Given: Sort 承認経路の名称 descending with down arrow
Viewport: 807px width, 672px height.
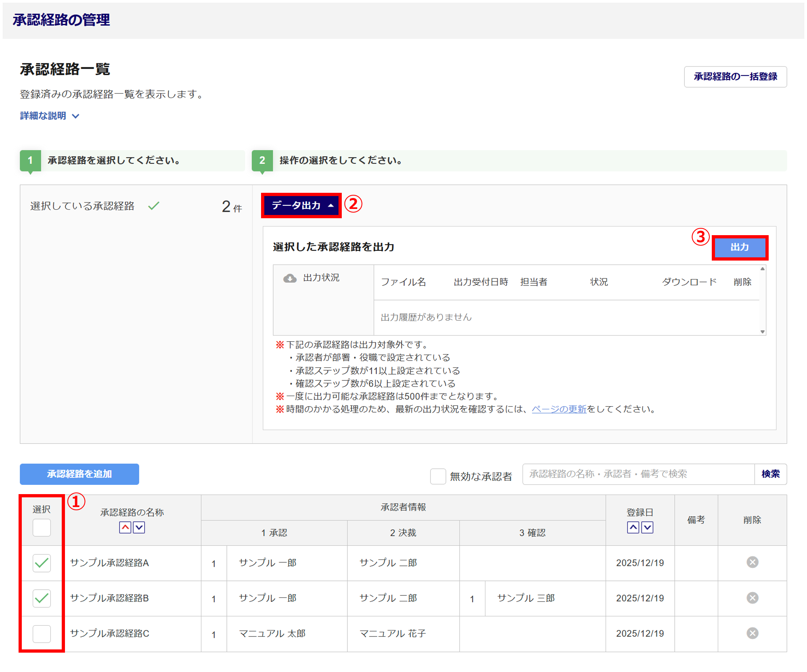Looking at the screenshot, I should click(139, 527).
